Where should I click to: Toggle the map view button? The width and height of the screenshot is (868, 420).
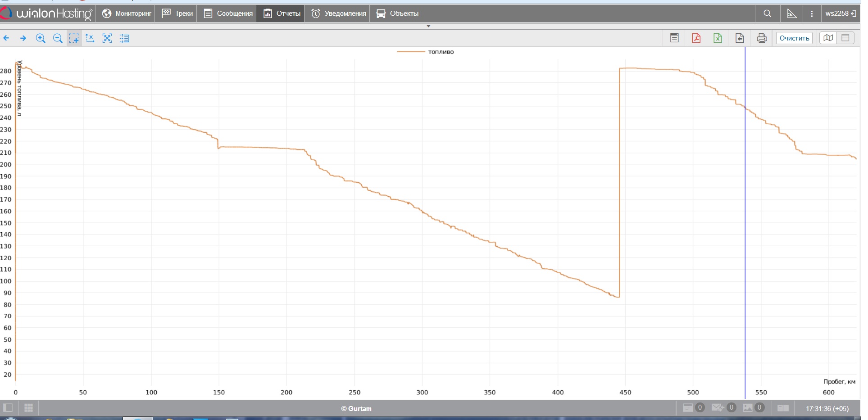pyautogui.click(x=828, y=38)
